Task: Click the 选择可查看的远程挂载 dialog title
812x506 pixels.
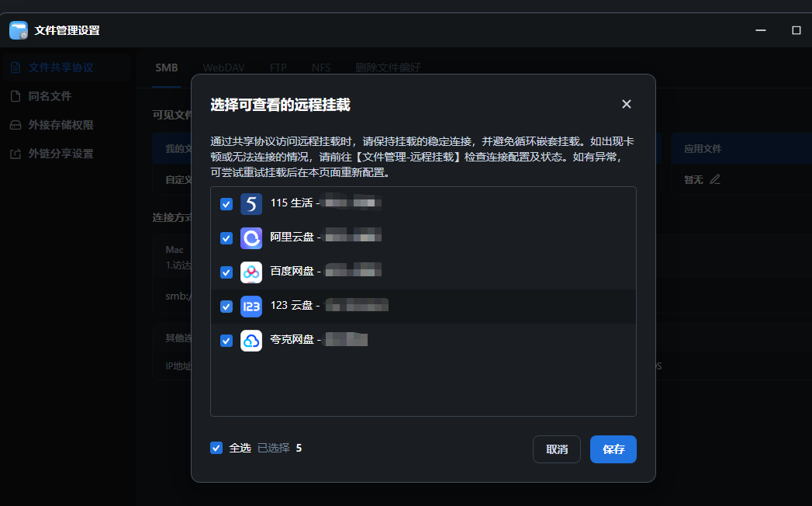Action: (x=280, y=105)
